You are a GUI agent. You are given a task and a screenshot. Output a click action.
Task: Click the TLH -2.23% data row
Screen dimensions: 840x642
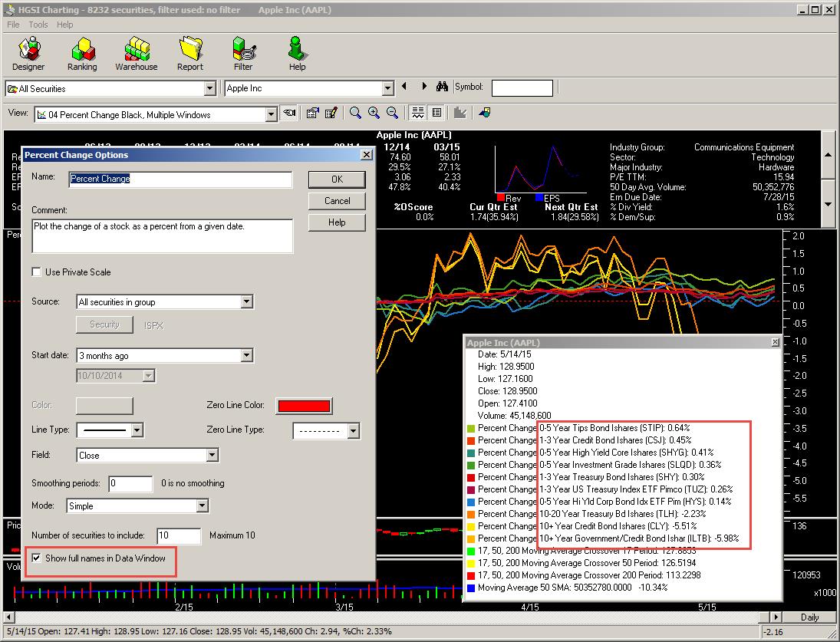(587, 513)
